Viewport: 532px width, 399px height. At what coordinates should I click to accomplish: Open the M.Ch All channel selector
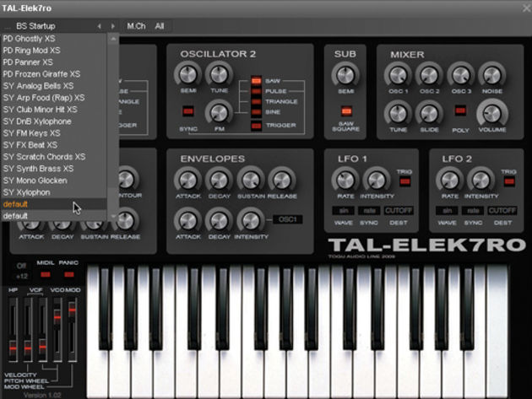147,26
